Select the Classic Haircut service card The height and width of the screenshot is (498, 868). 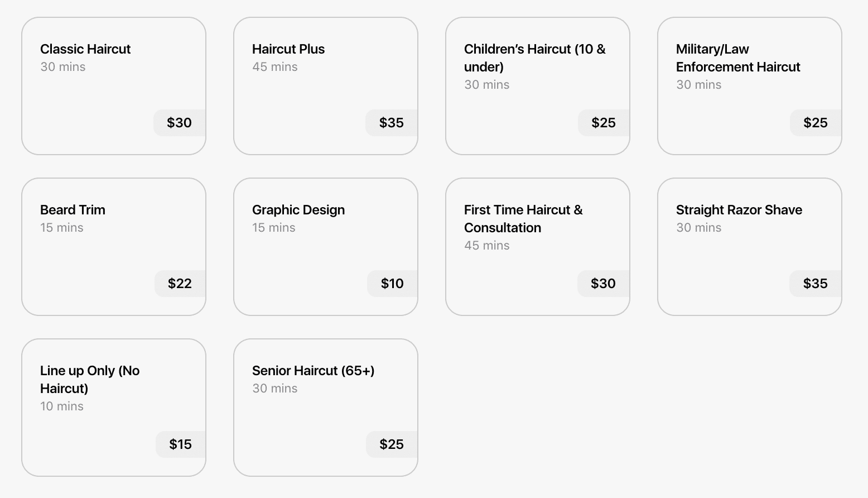point(113,86)
